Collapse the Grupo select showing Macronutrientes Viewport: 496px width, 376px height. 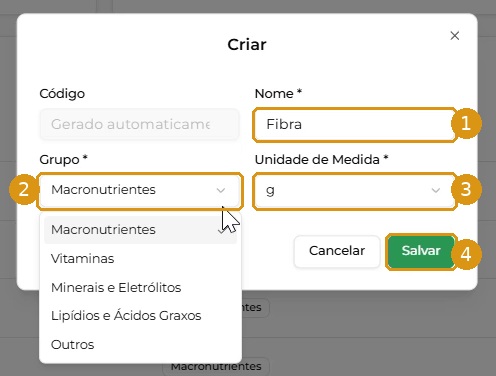(139, 191)
